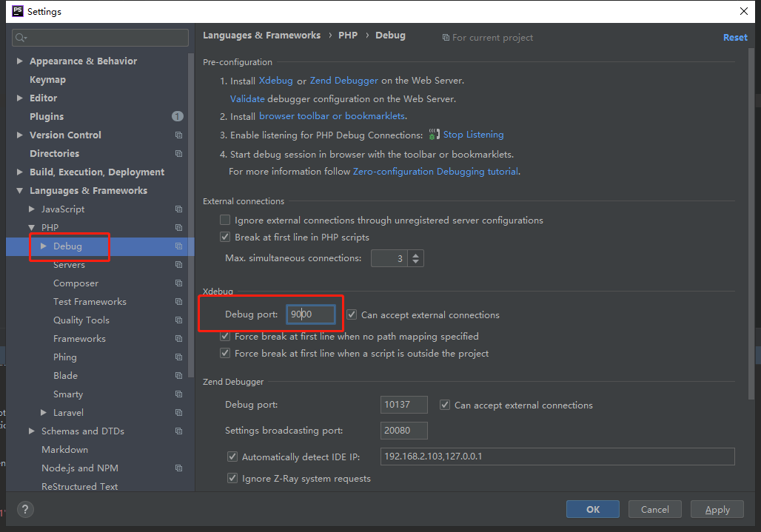Click the search magnifier icon in settings
This screenshot has width=761, height=532.
[x=21, y=38]
